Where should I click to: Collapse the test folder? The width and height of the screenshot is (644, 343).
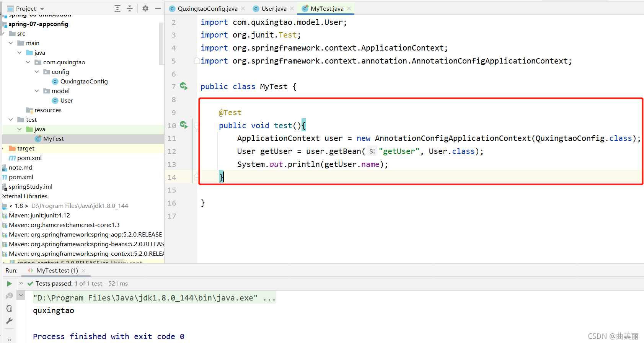(x=11, y=119)
